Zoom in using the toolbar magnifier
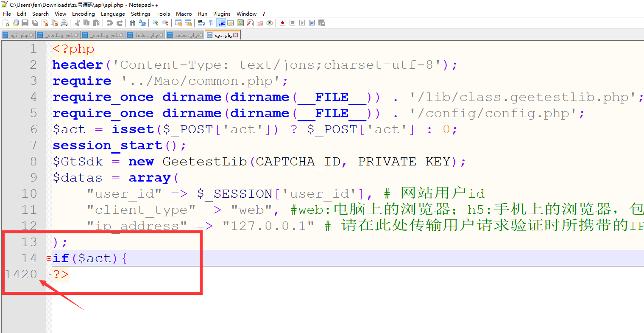 tap(156, 23)
